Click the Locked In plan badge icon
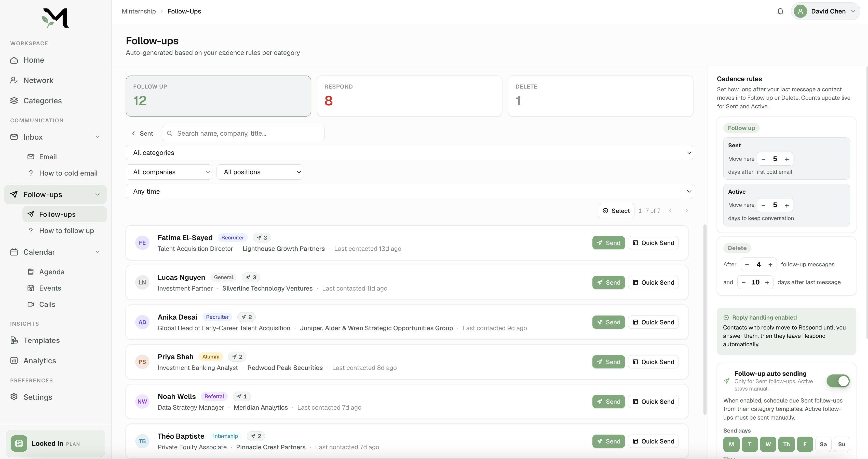The image size is (868, 459). 19,443
